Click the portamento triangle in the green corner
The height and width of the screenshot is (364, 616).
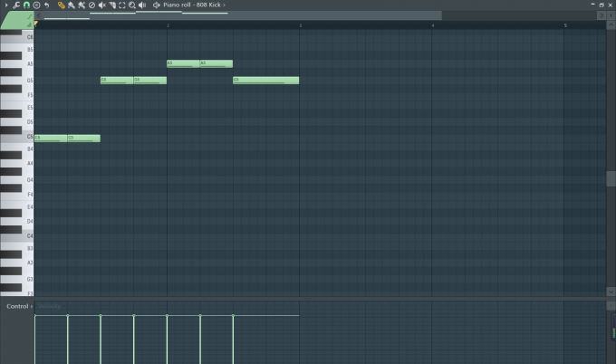[x=29, y=24]
